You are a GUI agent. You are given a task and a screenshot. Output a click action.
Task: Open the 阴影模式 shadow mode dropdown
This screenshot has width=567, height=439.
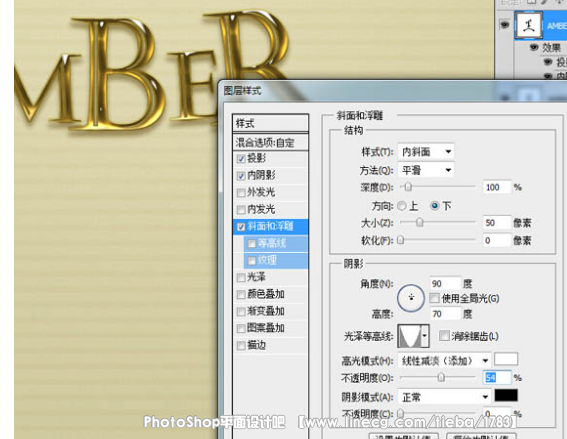click(x=444, y=397)
